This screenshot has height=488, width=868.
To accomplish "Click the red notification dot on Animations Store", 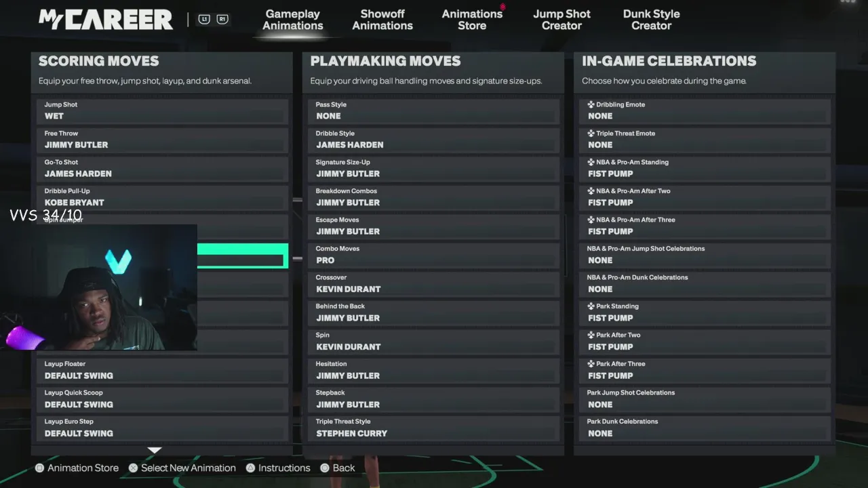I will (x=502, y=7).
